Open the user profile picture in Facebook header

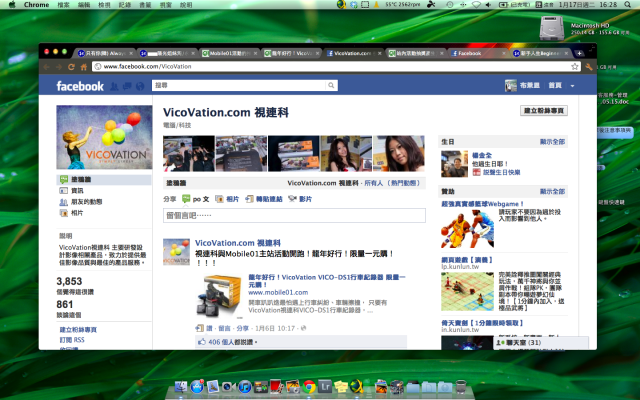(x=511, y=85)
